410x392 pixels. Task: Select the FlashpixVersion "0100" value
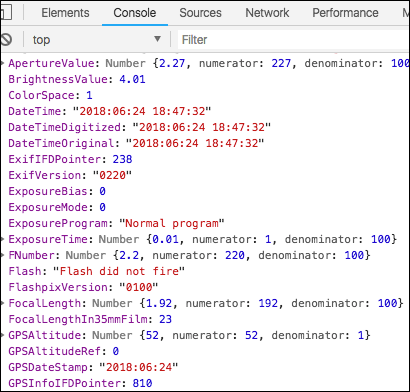139,287
